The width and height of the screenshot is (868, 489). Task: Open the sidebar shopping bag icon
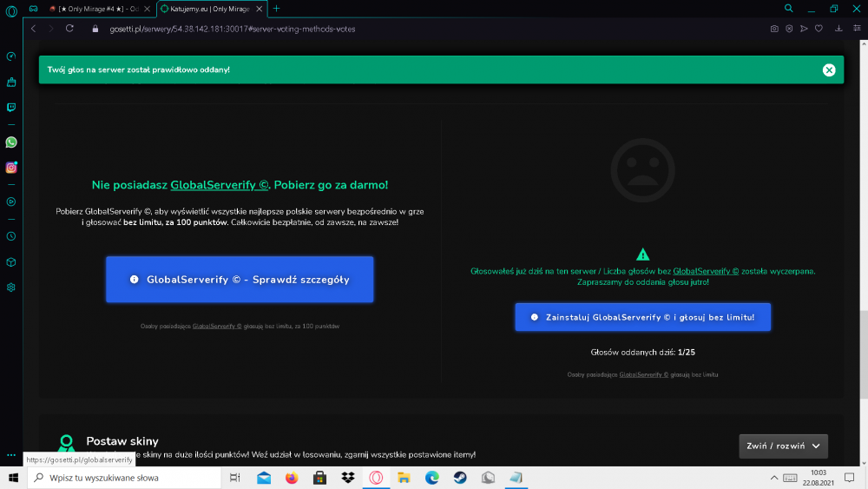coord(11,82)
